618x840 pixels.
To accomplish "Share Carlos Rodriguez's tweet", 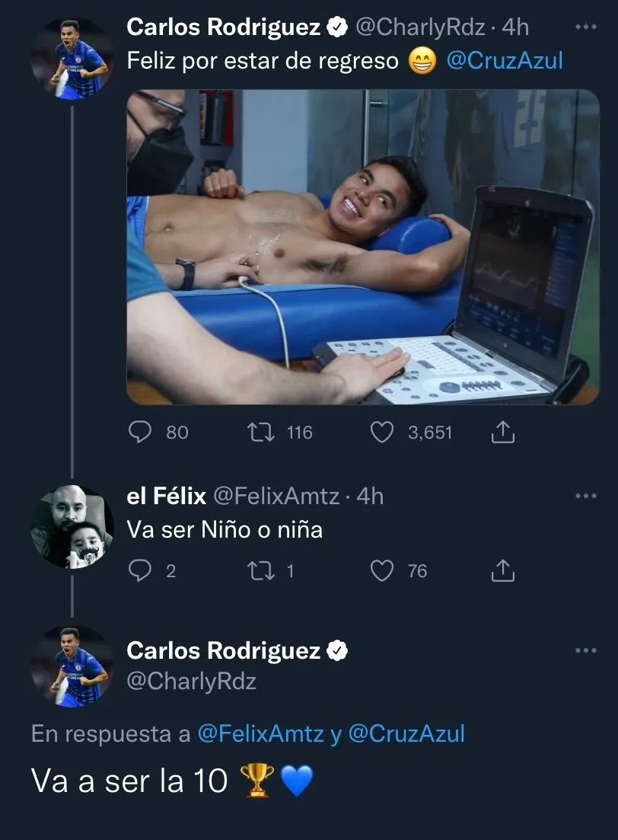I will [502, 432].
